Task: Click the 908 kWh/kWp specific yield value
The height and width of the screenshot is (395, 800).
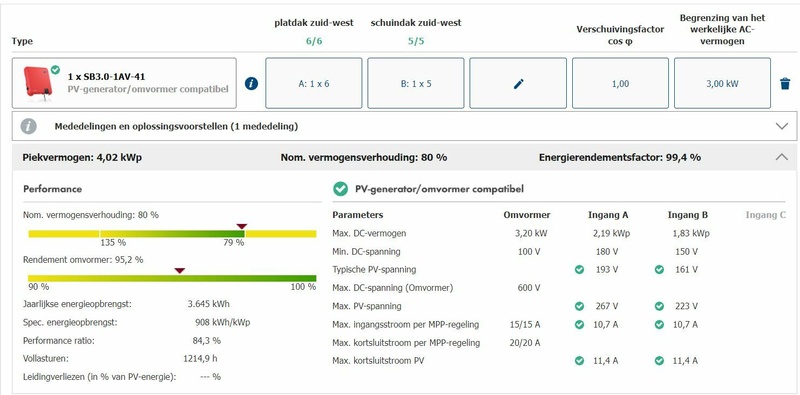Action: [222, 323]
